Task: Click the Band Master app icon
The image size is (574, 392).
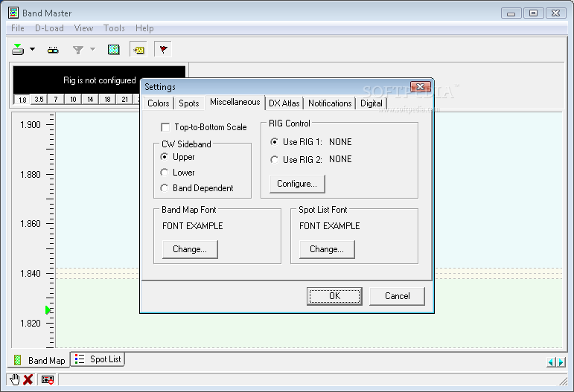Action: coord(13,13)
